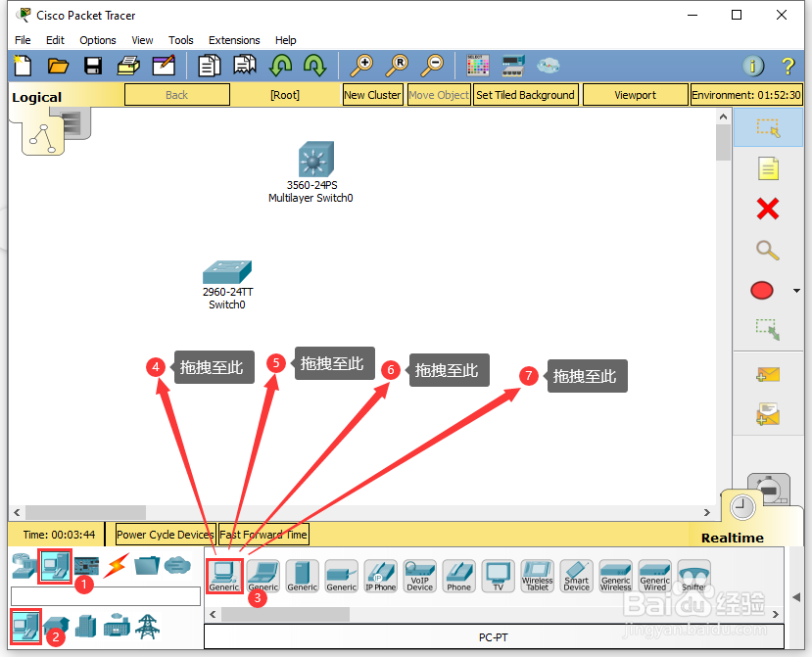Screen dimensions: 812x657
Task: Click Set Tiled Background button
Action: point(525,95)
